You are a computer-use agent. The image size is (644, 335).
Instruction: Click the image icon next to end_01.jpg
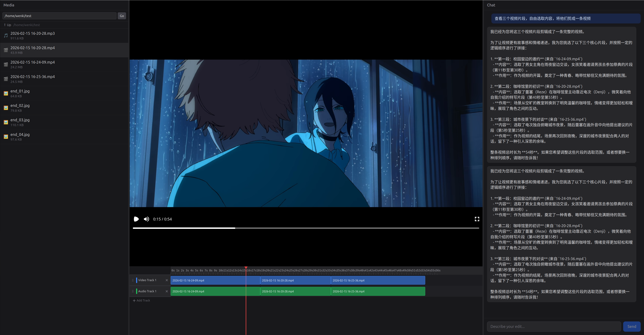6,93
